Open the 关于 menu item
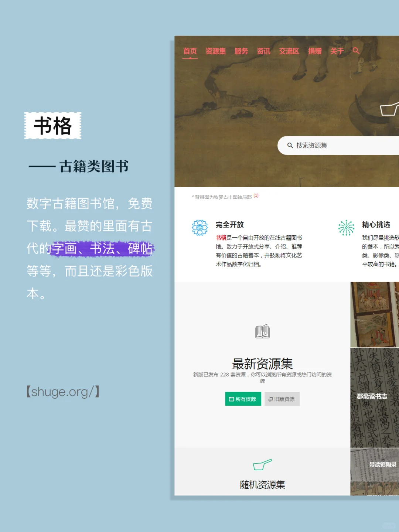 [337, 51]
